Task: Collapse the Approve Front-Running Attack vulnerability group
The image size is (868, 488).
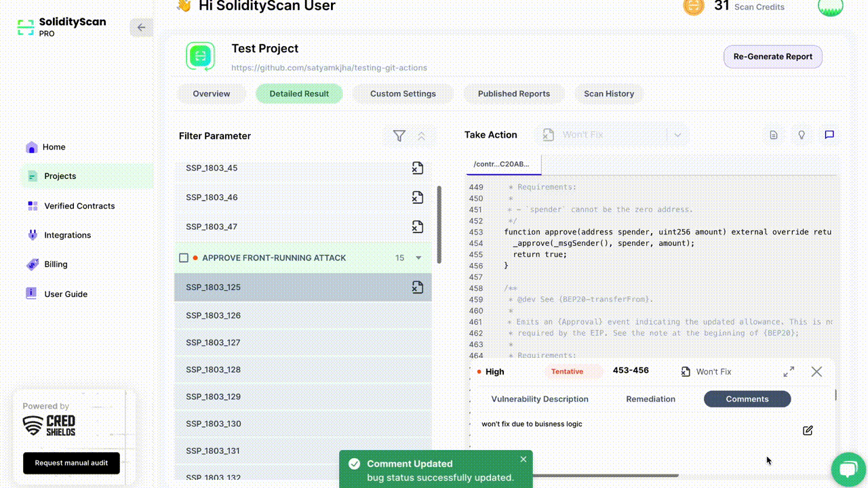Action: (x=420, y=258)
